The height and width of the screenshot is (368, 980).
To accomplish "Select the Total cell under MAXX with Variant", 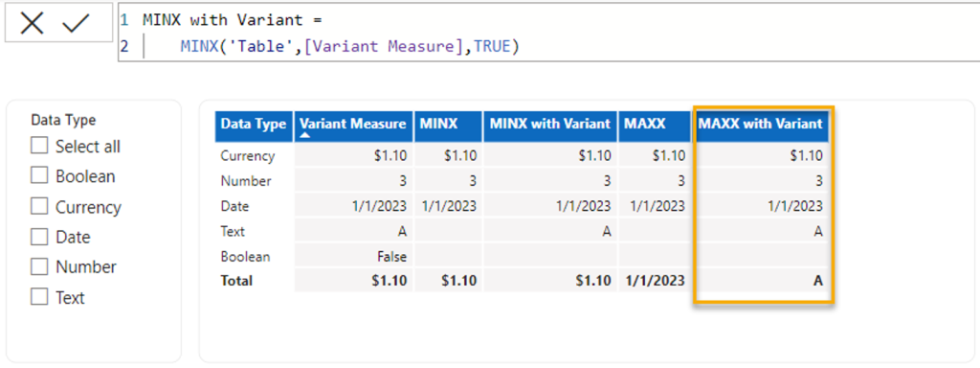I will click(817, 281).
